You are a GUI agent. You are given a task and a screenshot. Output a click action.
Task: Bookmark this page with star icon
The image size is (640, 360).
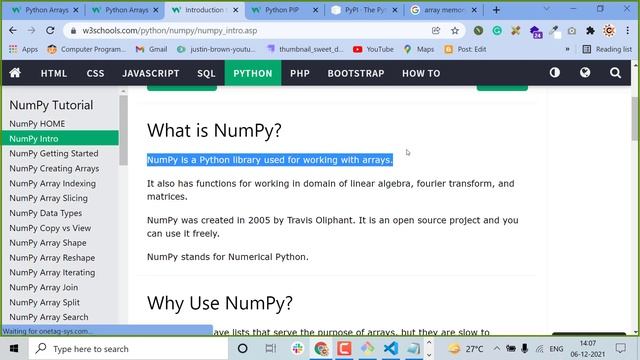(x=455, y=31)
